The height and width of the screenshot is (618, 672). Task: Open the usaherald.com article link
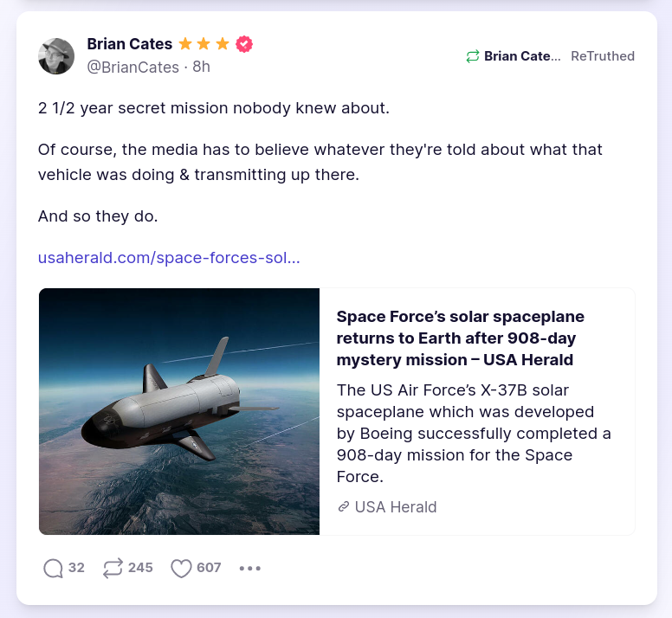(169, 258)
